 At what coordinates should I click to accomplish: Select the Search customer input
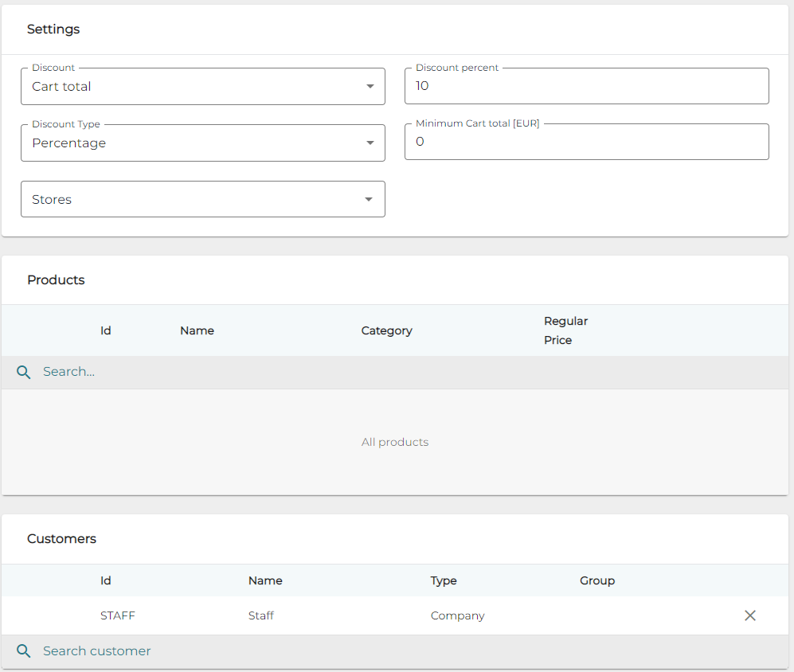(x=398, y=651)
